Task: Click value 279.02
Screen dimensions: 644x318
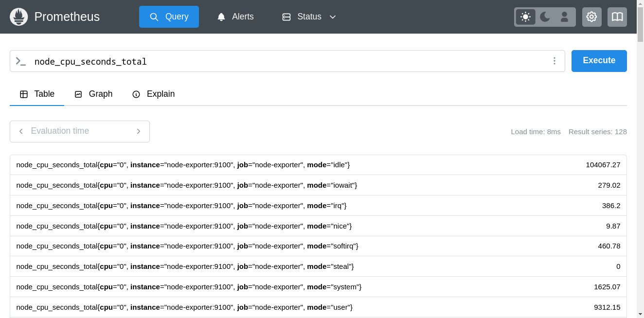Action: [x=609, y=185]
